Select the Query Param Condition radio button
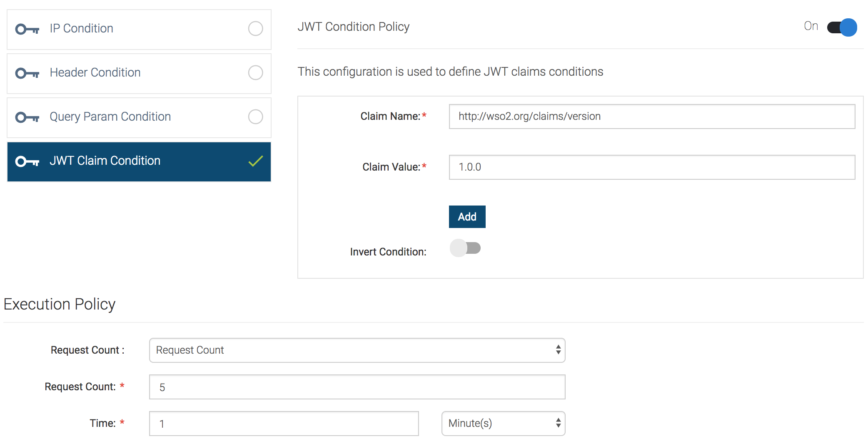Screen dimensions: 868x446 point(255,117)
